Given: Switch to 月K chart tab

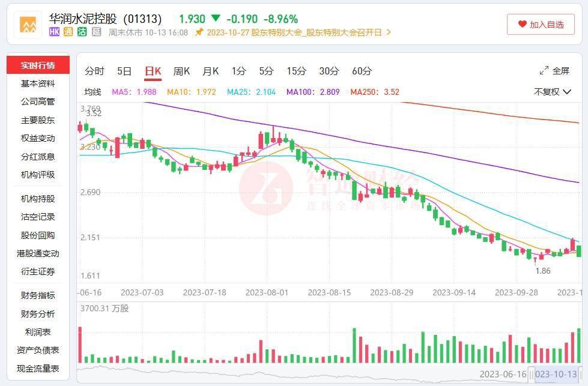Looking at the screenshot, I should (210, 71).
